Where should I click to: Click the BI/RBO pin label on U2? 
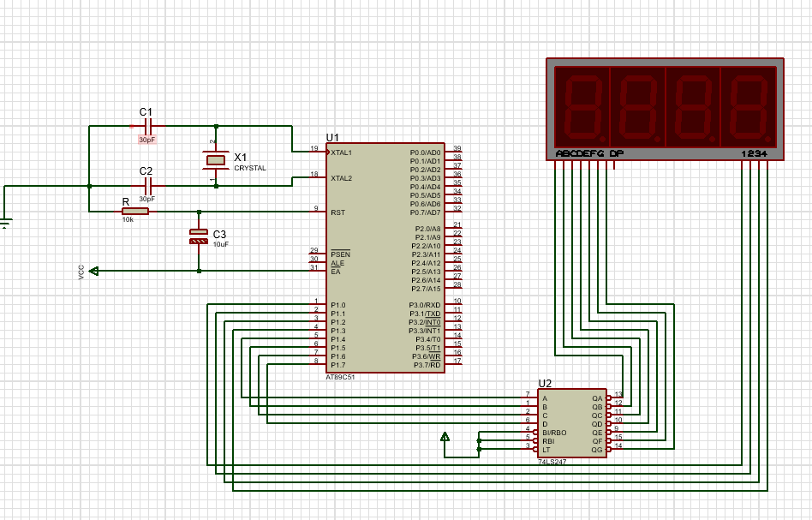[554, 433]
